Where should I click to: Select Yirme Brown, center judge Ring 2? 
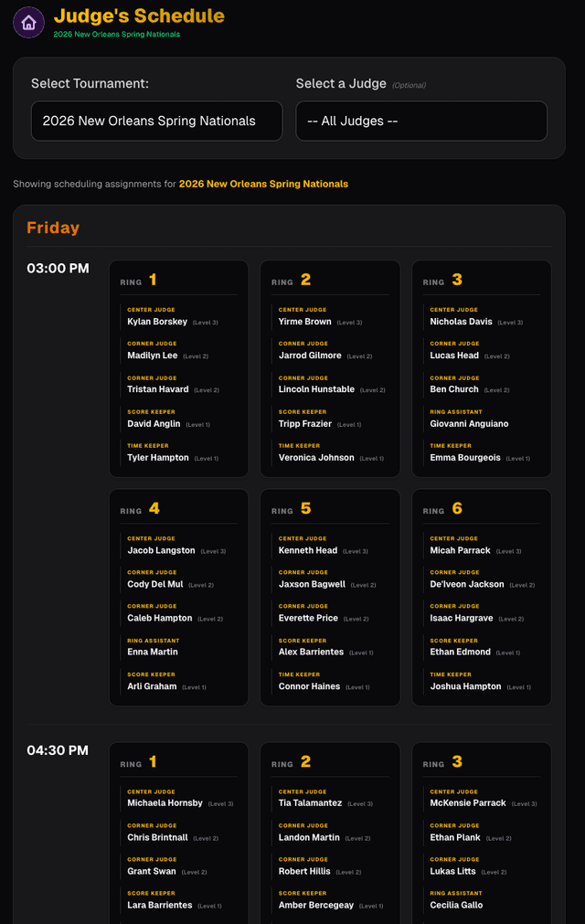pyautogui.click(x=305, y=322)
